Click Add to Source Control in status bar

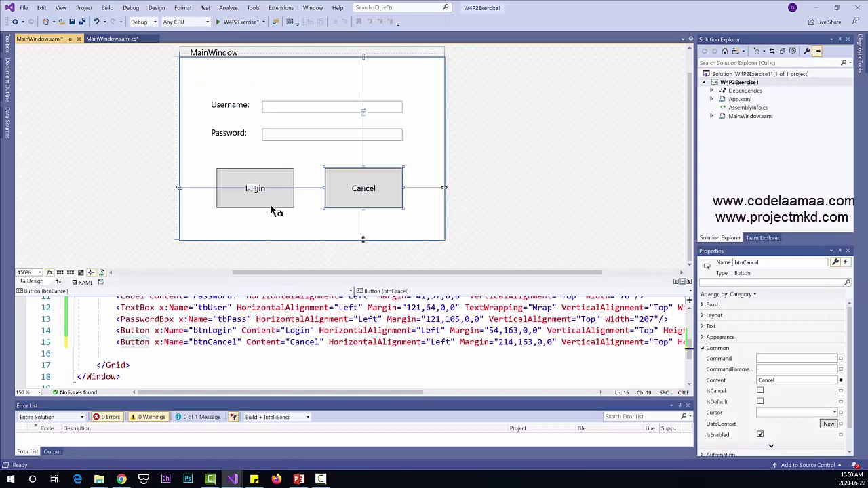pyautogui.click(x=808, y=465)
